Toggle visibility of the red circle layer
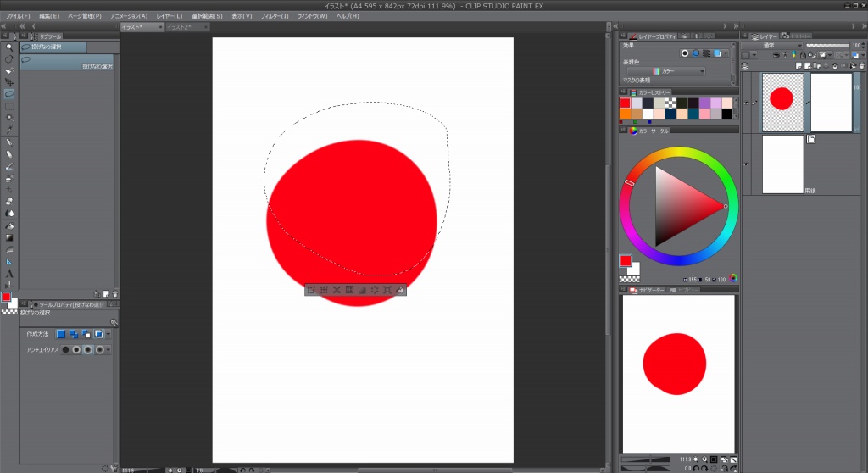The height and width of the screenshot is (473, 868). (746, 103)
